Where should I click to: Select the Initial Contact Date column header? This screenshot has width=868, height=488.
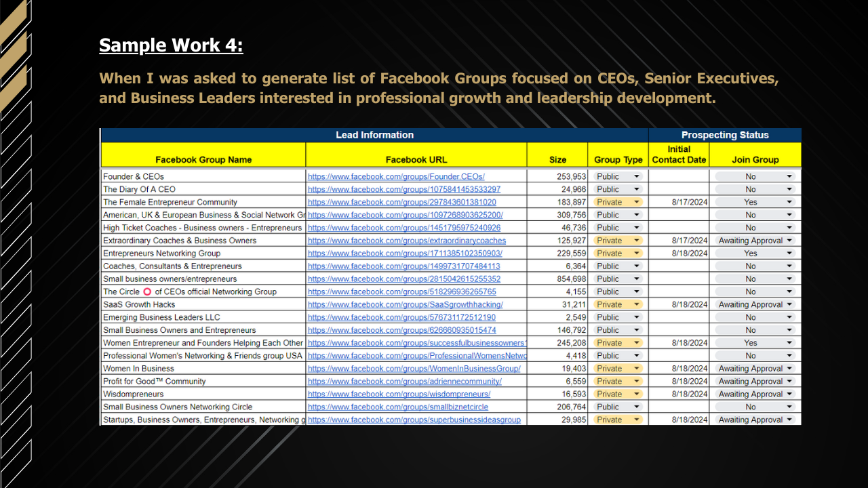679,155
